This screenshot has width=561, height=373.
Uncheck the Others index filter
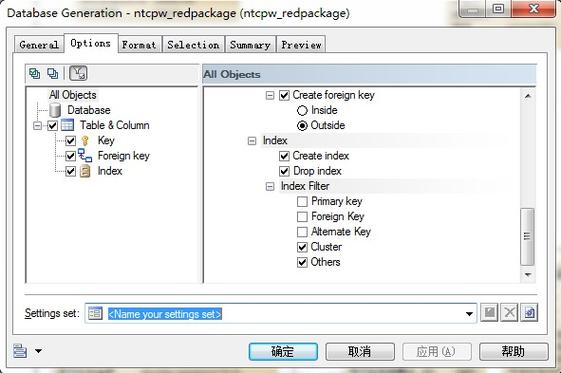coord(302,262)
